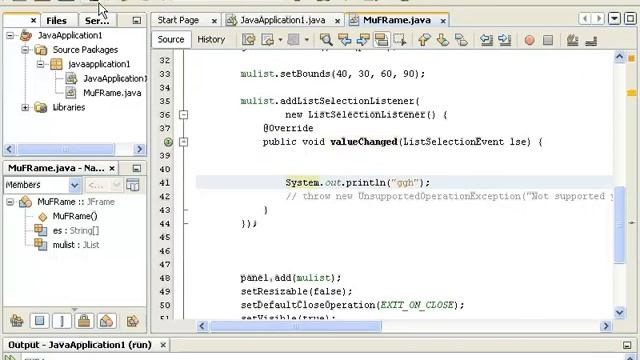Open the Back history dropdown arrow

280,40
